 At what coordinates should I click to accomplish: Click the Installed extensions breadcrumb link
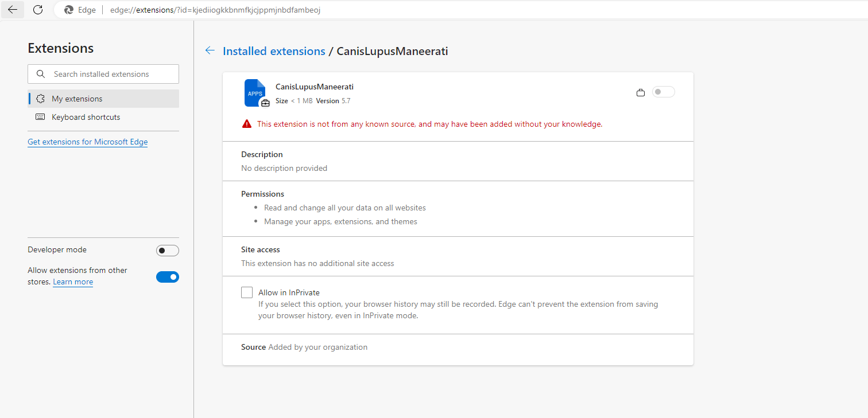tap(274, 51)
